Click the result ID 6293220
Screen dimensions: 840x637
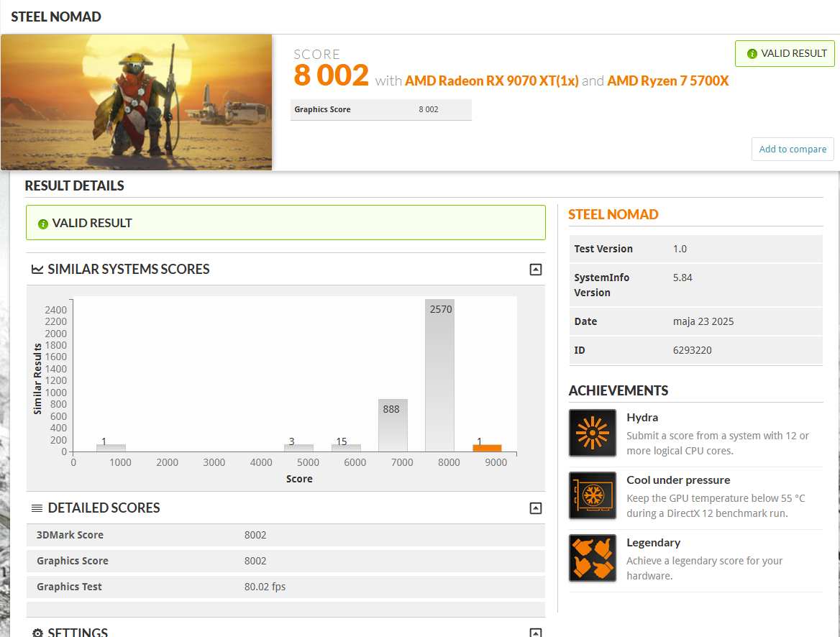[692, 350]
